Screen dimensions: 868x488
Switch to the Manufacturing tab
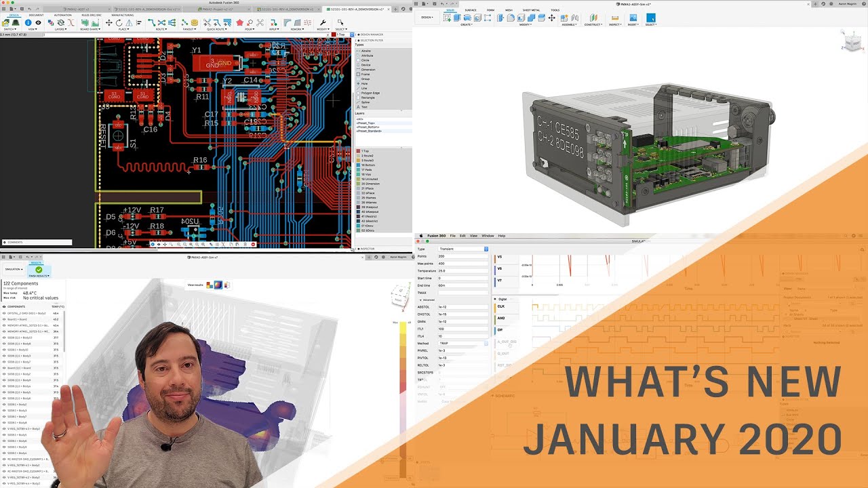coord(122,15)
